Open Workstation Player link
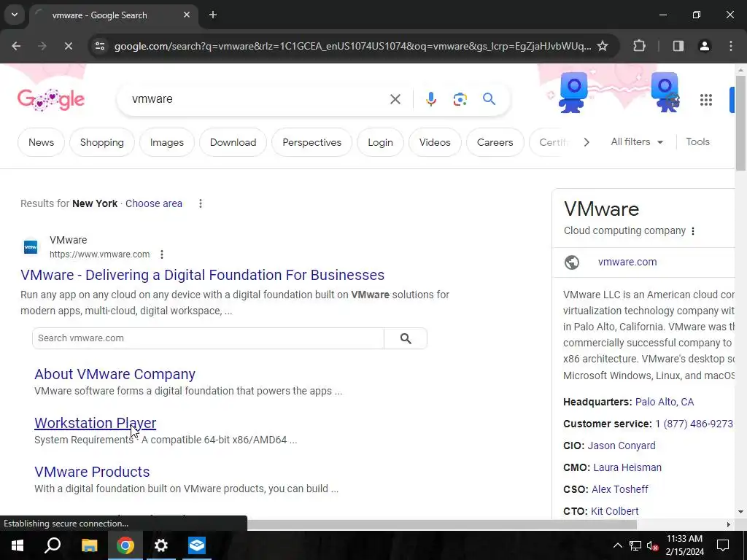Viewport: 747px width, 560px height. click(x=96, y=423)
